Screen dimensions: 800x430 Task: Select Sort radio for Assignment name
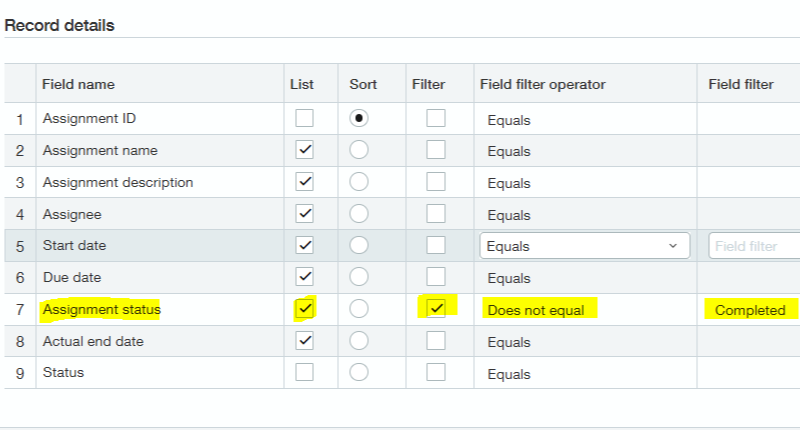click(359, 150)
